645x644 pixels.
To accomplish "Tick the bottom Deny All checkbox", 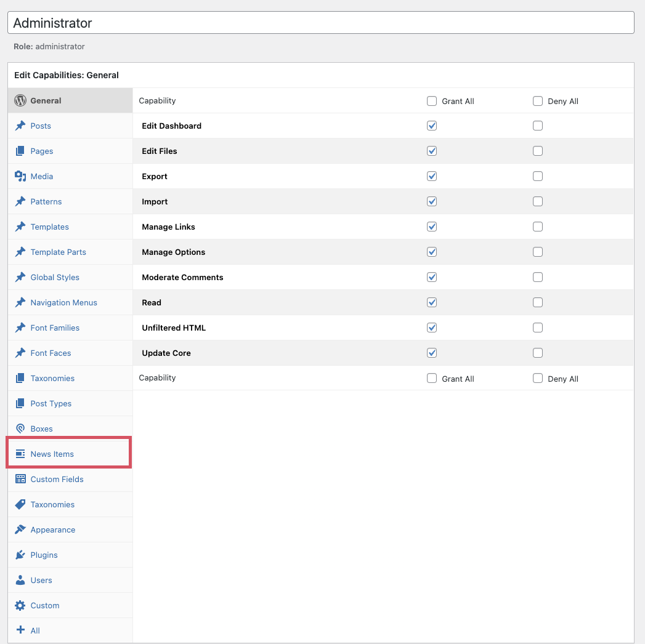I will tap(538, 379).
